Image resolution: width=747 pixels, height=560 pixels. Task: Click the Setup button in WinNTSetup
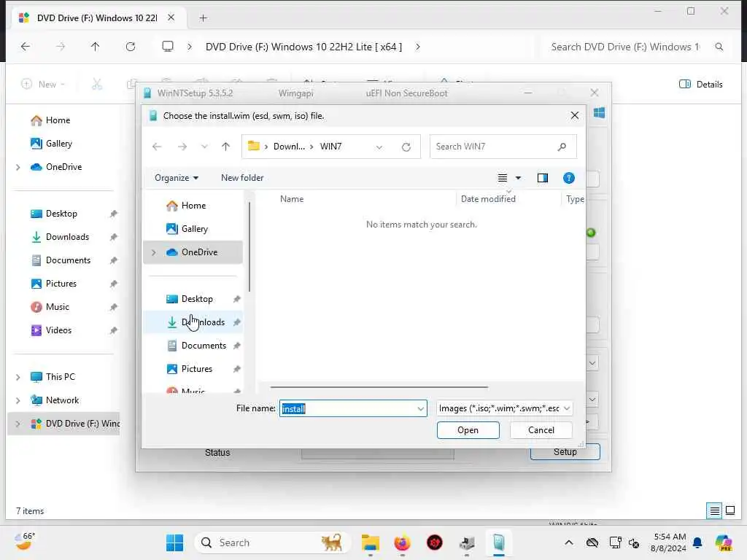coord(565,452)
